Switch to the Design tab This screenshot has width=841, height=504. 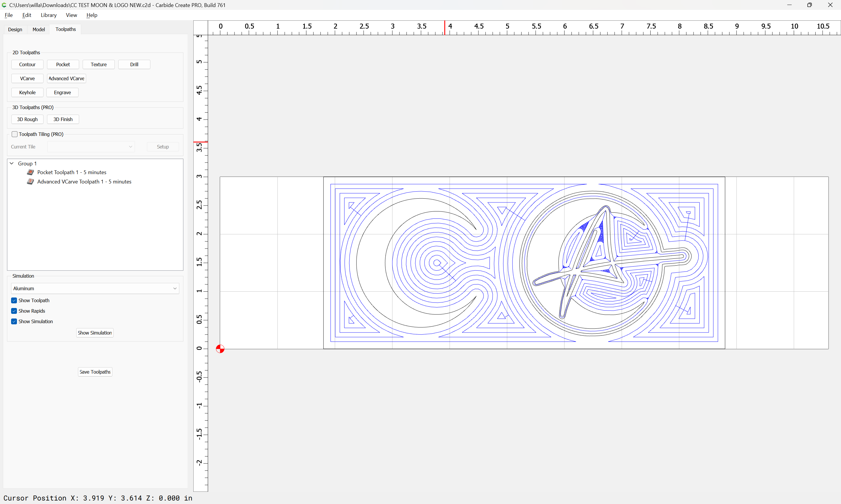pos(15,29)
